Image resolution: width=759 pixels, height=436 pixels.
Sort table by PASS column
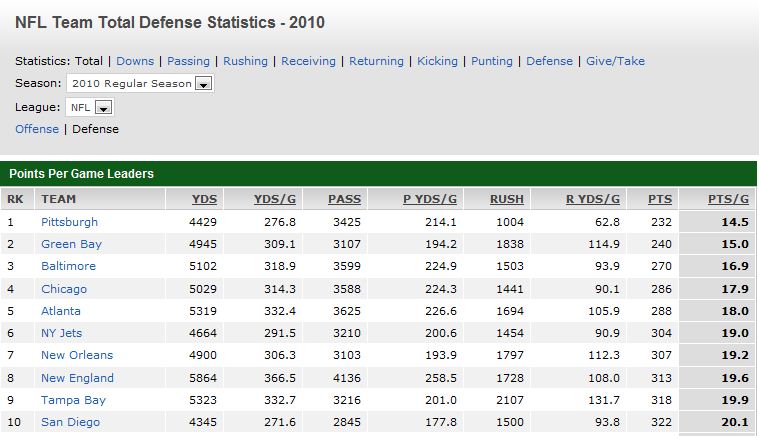point(345,199)
